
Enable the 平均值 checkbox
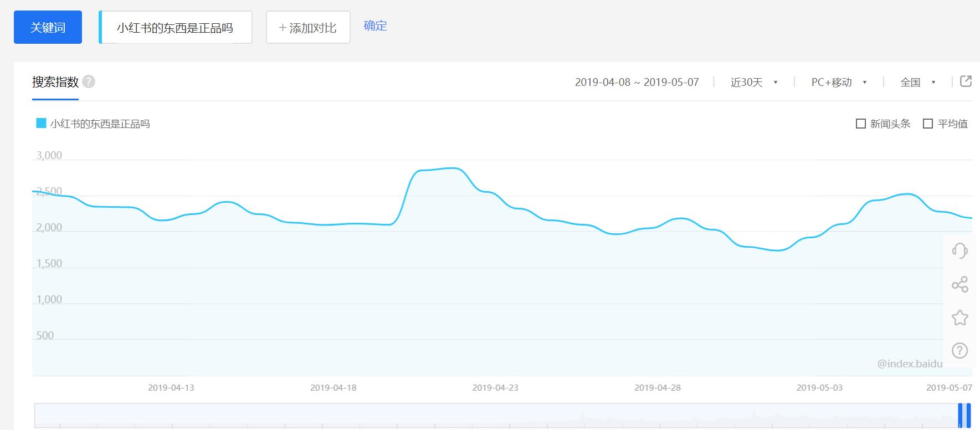tap(928, 124)
